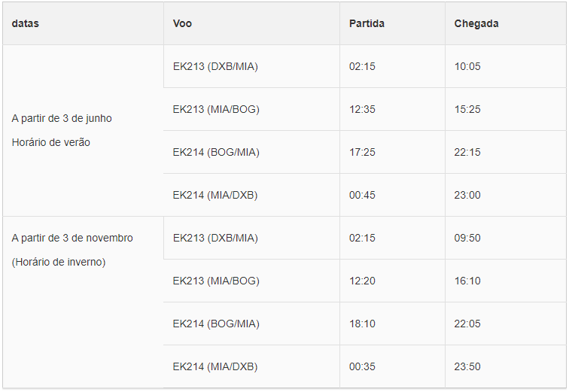Select the "(Horário de inverno)" label
The height and width of the screenshot is (392, 569).
(x=59, y=262)
